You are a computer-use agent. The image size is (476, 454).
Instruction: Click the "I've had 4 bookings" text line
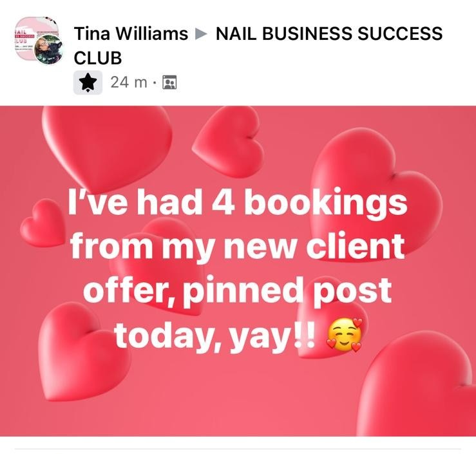pos(237,202)
